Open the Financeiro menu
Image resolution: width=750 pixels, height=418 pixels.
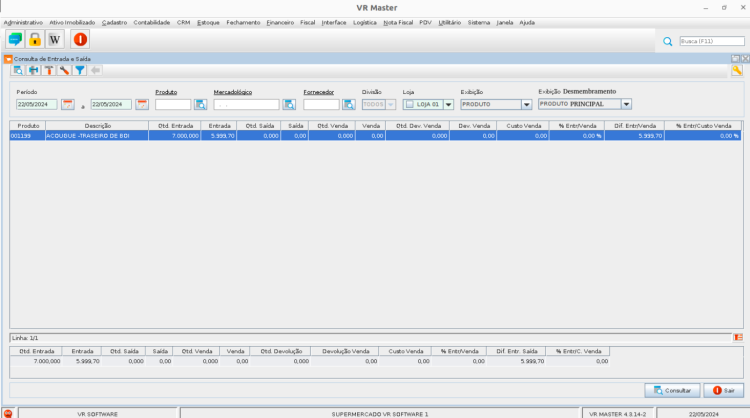point(280,22)
